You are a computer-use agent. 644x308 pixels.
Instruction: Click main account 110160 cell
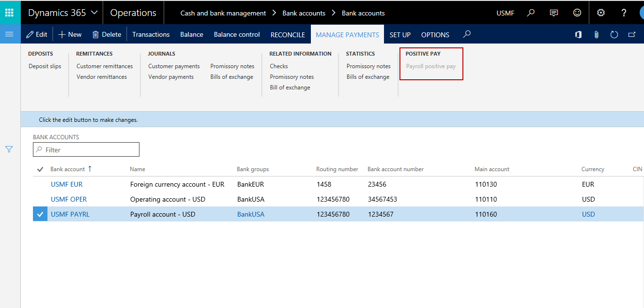point(486,214)
